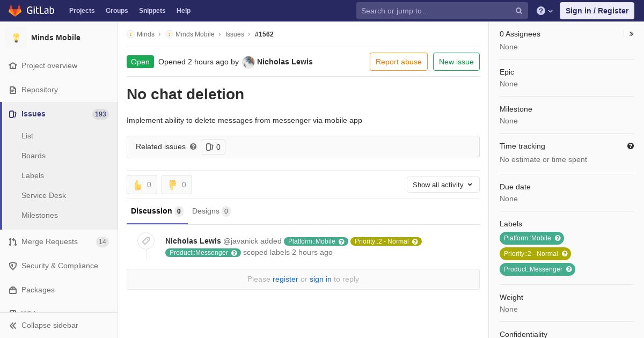644x338 pixels.
Task: Go to Minds Mobile breadcrumb
Action: pos(195,34)
